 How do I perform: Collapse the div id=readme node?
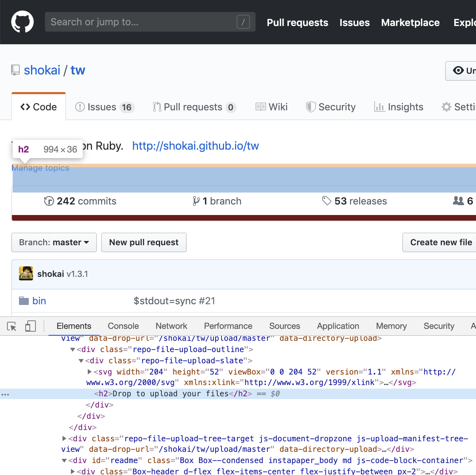click(64, 461)
